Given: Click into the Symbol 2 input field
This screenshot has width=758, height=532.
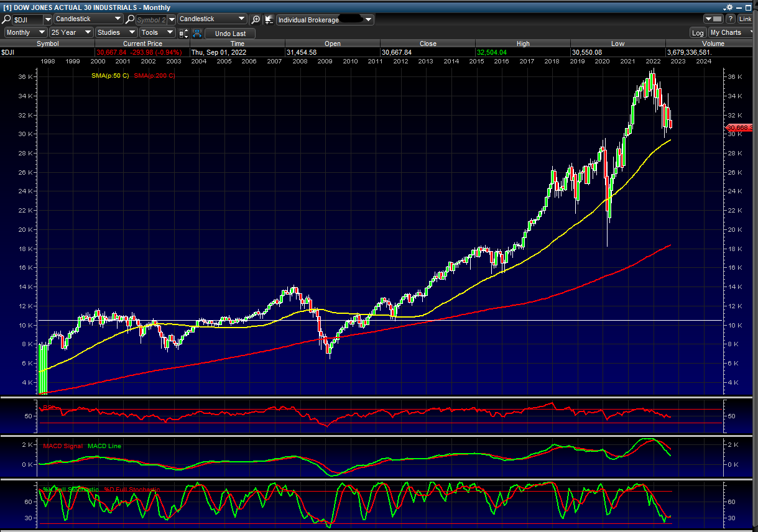Looking at the screenshot, I should (x=151, y=20).
